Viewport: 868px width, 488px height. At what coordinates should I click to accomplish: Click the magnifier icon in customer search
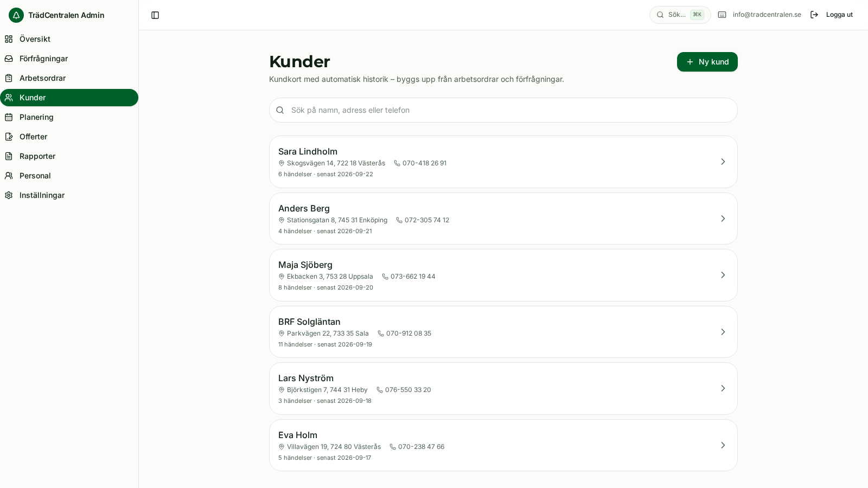280,110
